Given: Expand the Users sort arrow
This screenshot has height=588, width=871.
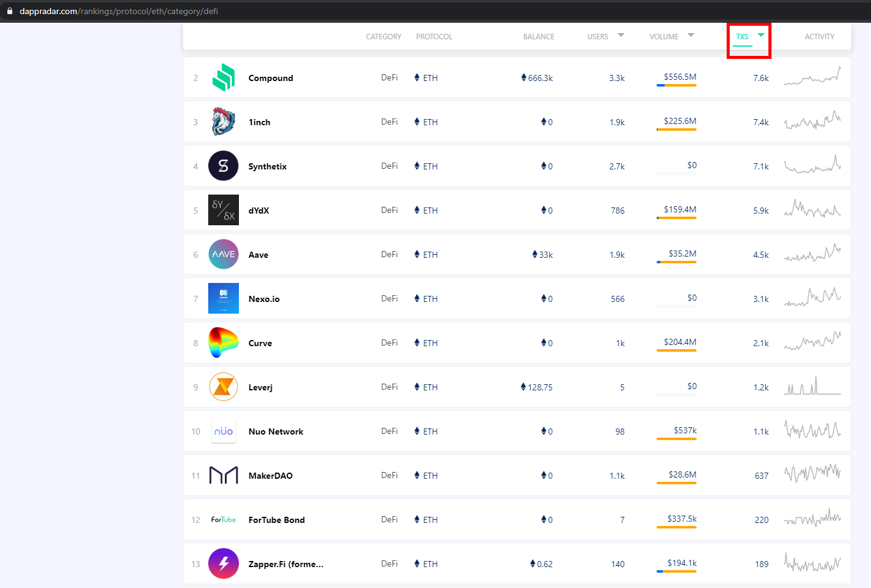Looking at the screenshot, I should point(621,35).
